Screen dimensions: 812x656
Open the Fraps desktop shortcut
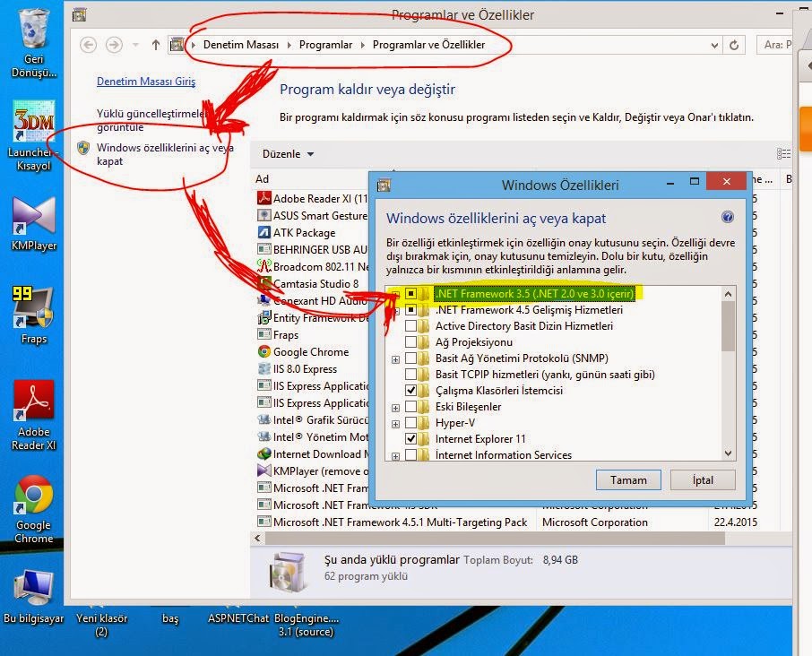point(34,306)
